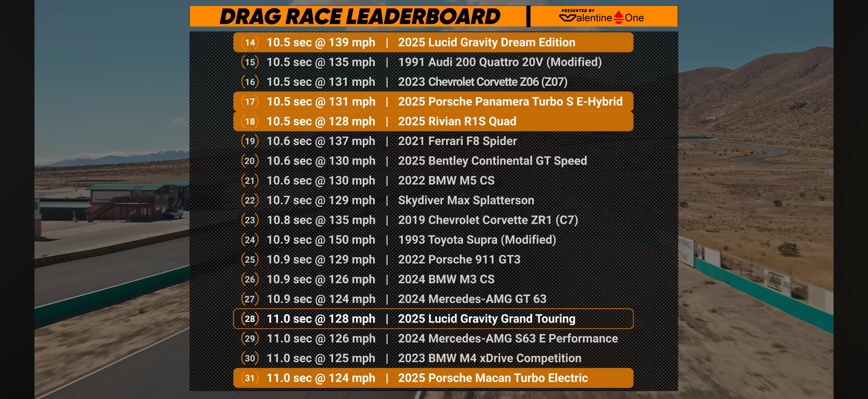Click the rank 18 number badge
This screenshot has height=399, width=868.
[x=250, y=121]
